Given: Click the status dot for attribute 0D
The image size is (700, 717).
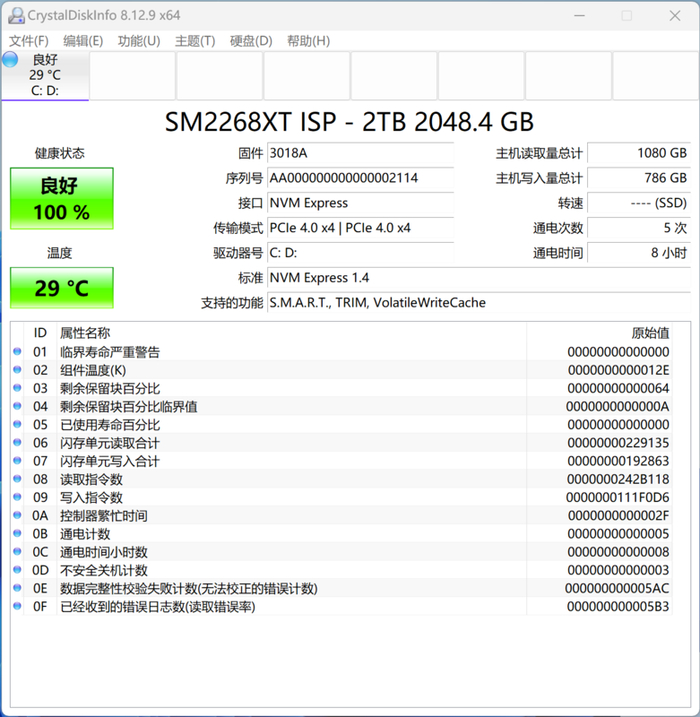Looking at the screenshot, I should [17, 570].
